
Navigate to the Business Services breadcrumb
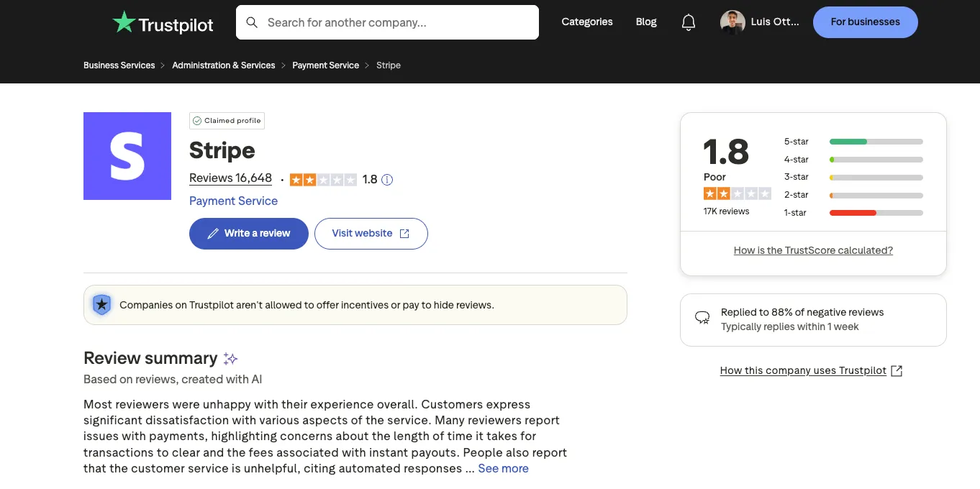click(119, 65)
